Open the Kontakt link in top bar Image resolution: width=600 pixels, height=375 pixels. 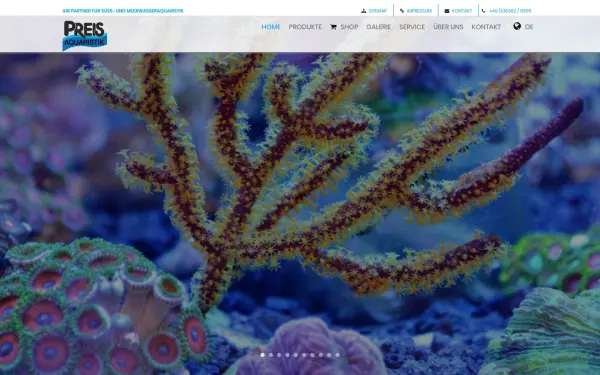click(462, 11)
